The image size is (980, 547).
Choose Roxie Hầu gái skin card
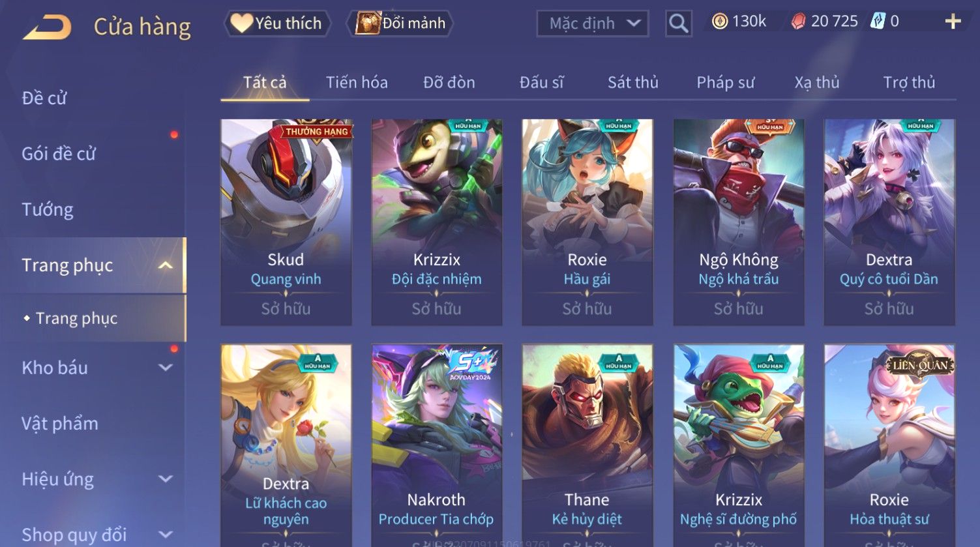[587, 222]
